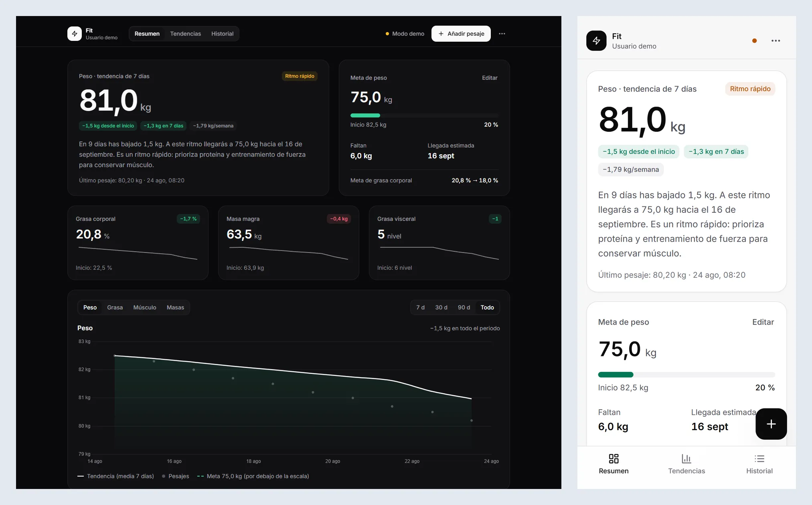This screenshot has height=505, width=812.
Task: Click the Meta de grasa corporal row
Action: click(x=424, y=180)
